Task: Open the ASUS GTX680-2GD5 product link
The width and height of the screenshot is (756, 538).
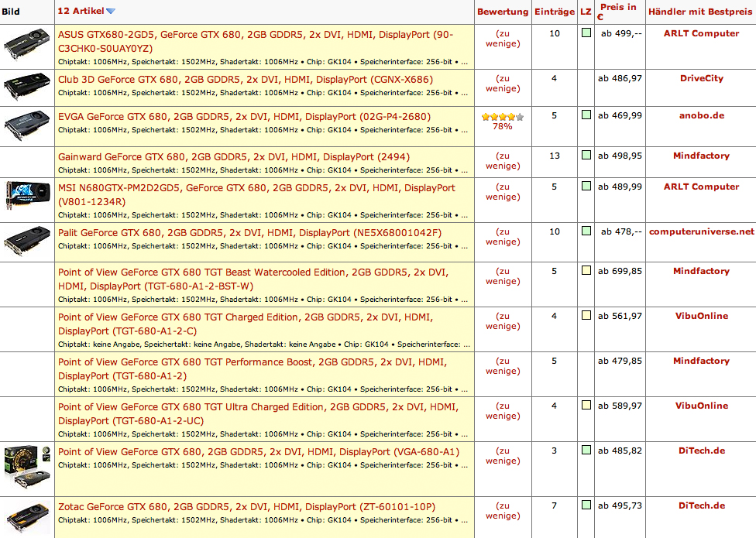Action: [x=256, y=42]
